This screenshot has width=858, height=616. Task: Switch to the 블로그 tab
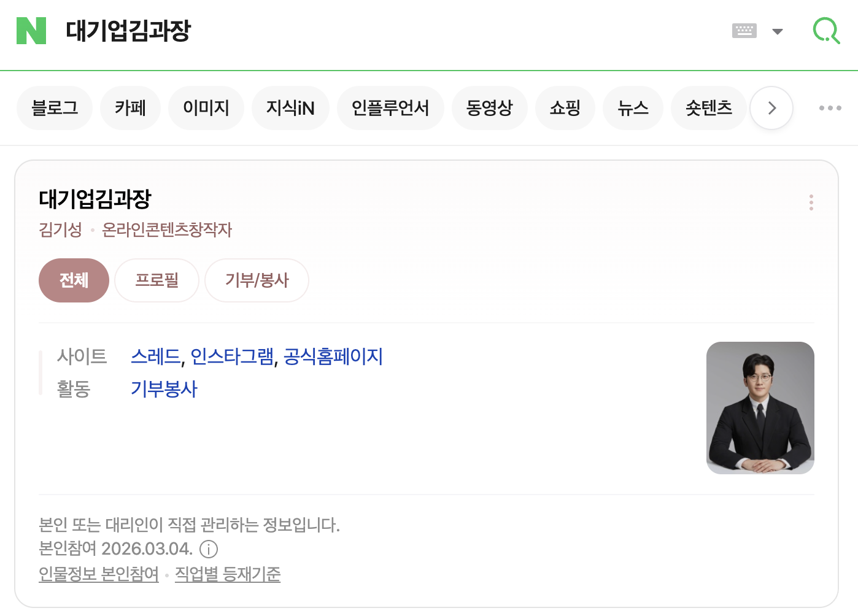(x=55, y=108)
